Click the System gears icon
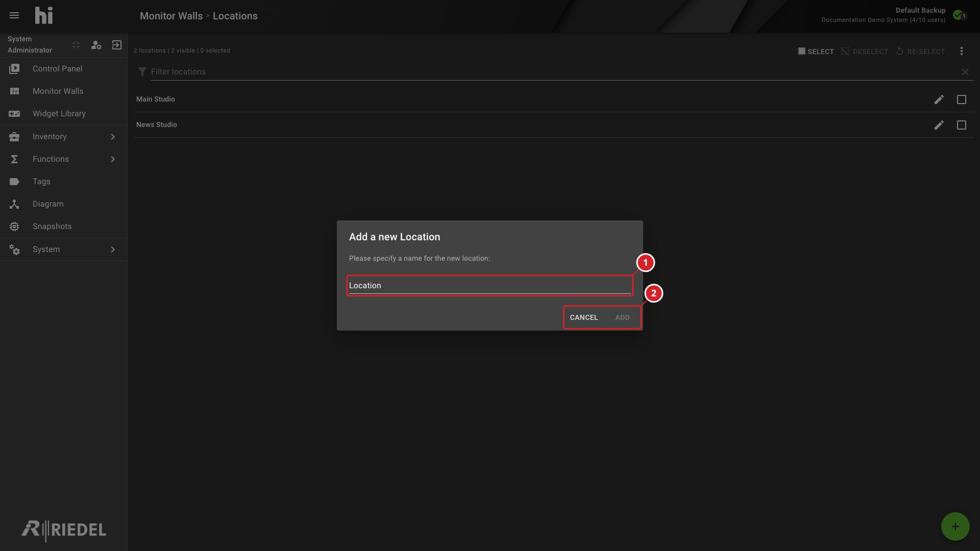 click(14, 249)
